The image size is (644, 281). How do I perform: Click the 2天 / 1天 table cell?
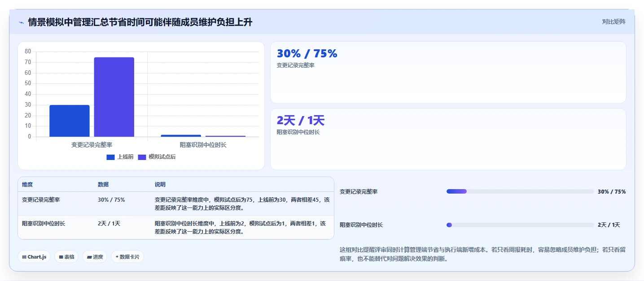coord(109,223)
